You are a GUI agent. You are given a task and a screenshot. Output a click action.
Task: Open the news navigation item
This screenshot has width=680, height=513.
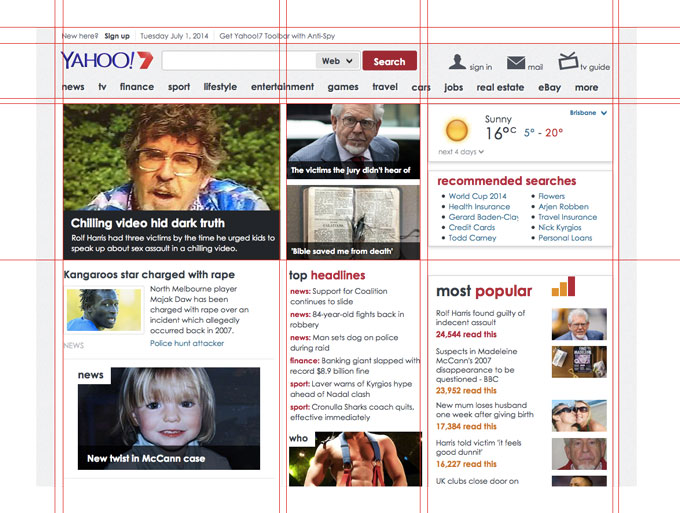point(73,87)
